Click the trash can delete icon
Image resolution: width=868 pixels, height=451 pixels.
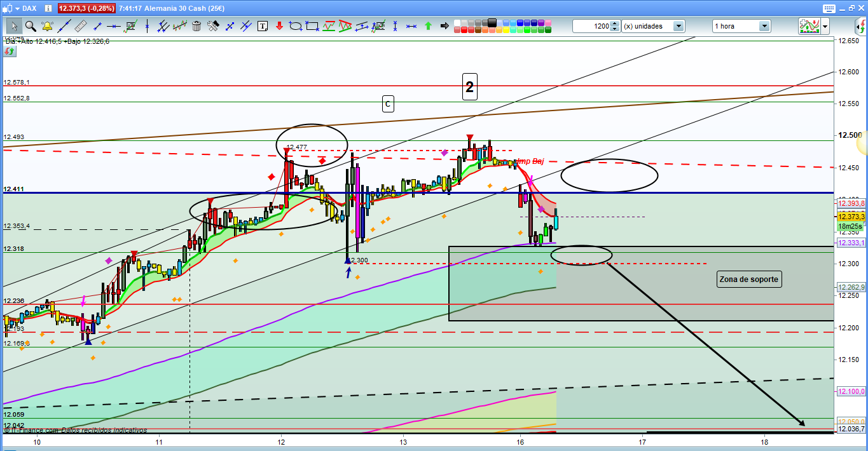(x=196, y=26)
